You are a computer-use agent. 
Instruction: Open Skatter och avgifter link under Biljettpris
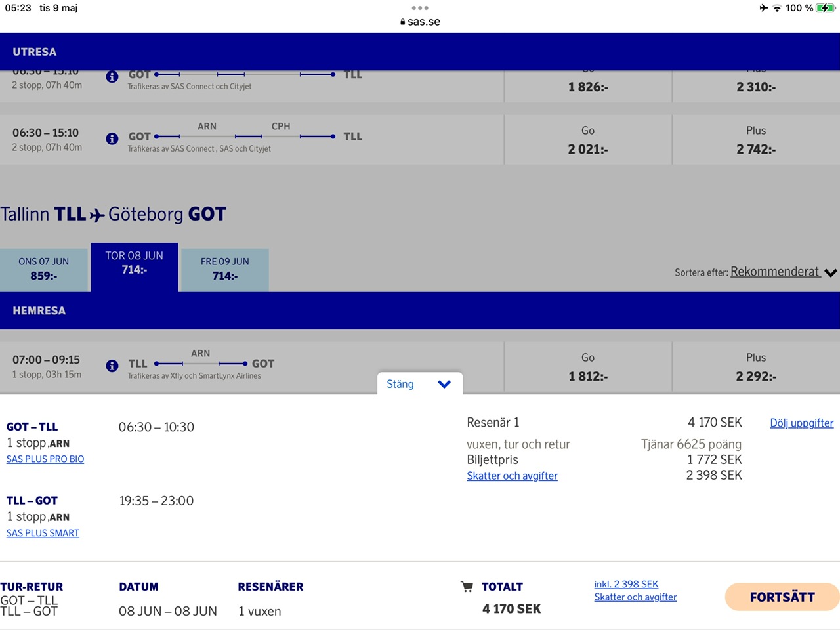[x=512, y=476]
